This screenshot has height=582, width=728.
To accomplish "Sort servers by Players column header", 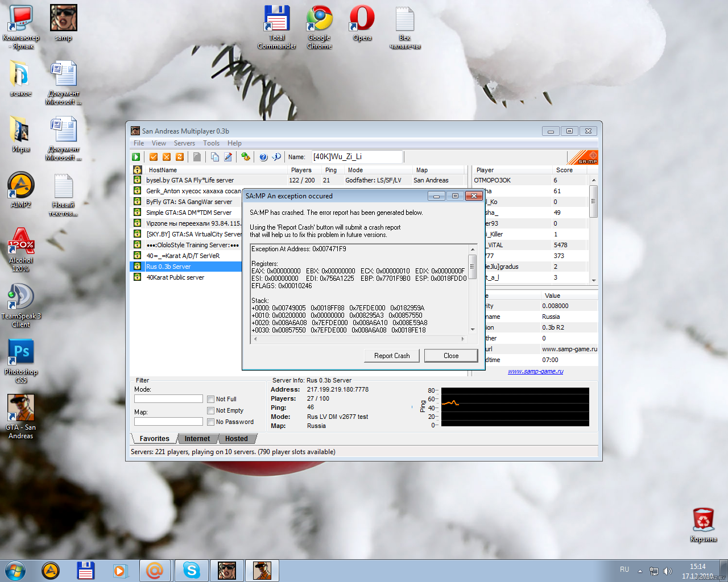I will tap(305, 170).
